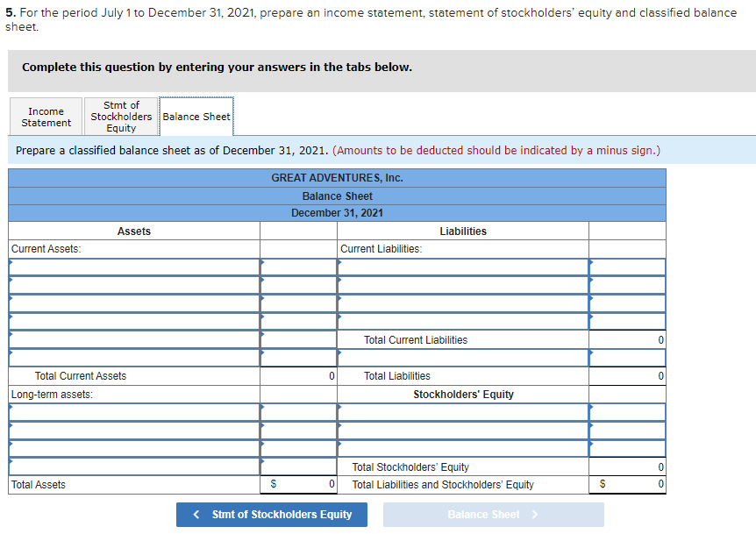756x534 pixels.
Task: Open second Current Assets account name dropdown
Action: (134, 285)
